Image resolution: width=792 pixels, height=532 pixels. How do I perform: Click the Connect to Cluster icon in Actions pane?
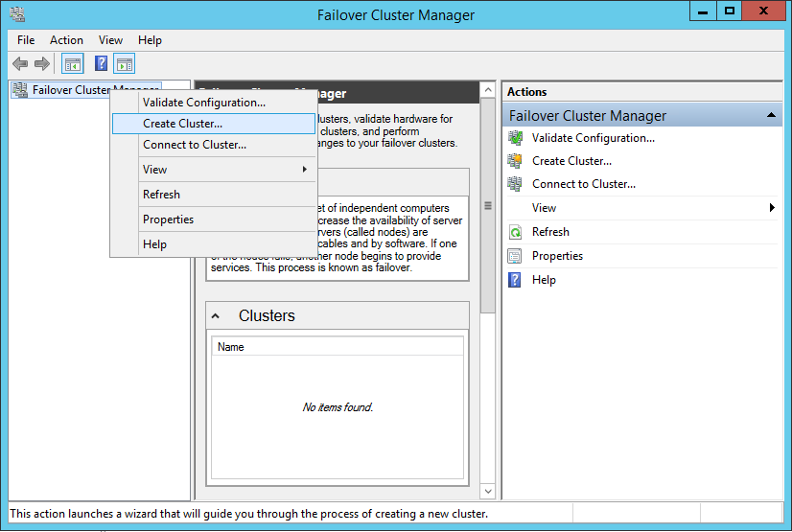(x=515, y=184)
